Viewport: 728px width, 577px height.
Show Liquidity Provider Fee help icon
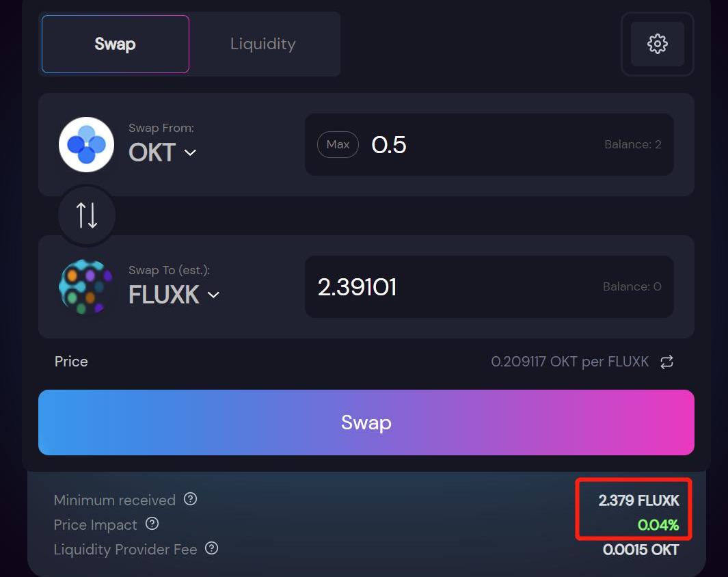coord(211,548)
